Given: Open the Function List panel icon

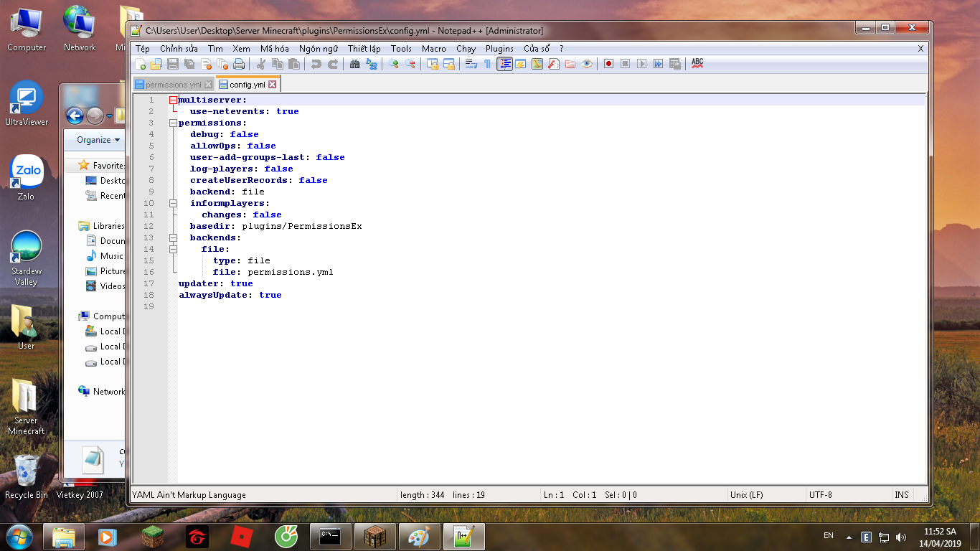Looking at the screenshot, I should (553, 64).
